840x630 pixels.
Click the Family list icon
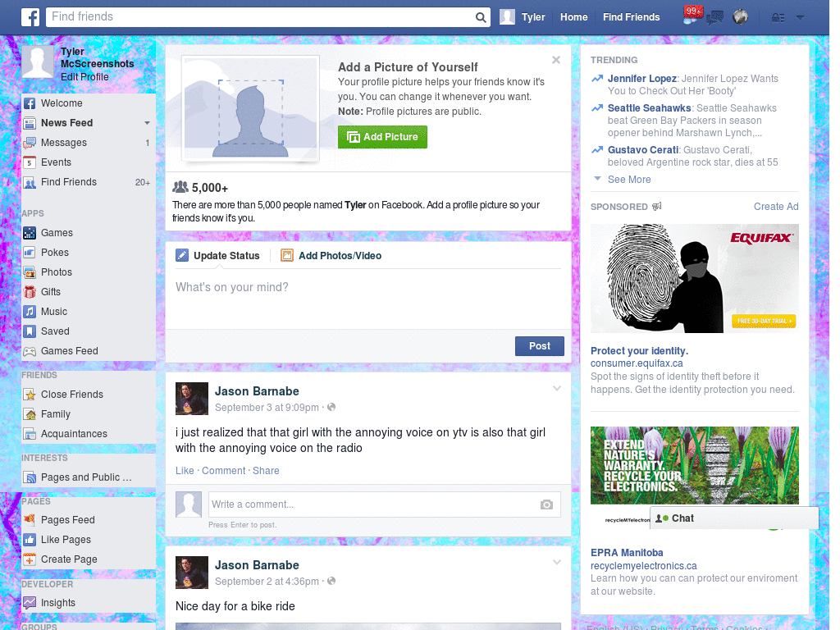click(x=30, y=414)
